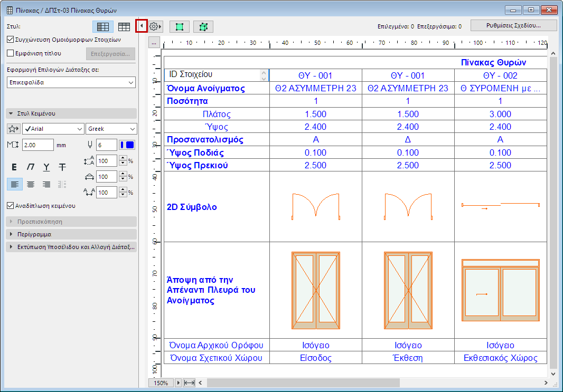
Task: Apply italic text formatting
Action: coord(31,167)
